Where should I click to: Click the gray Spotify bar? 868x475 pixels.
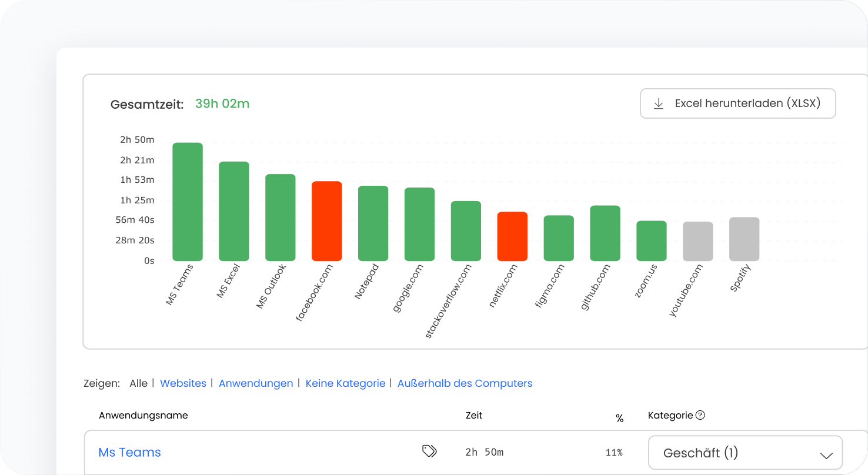pyautogui.click(x=744, y=239)
